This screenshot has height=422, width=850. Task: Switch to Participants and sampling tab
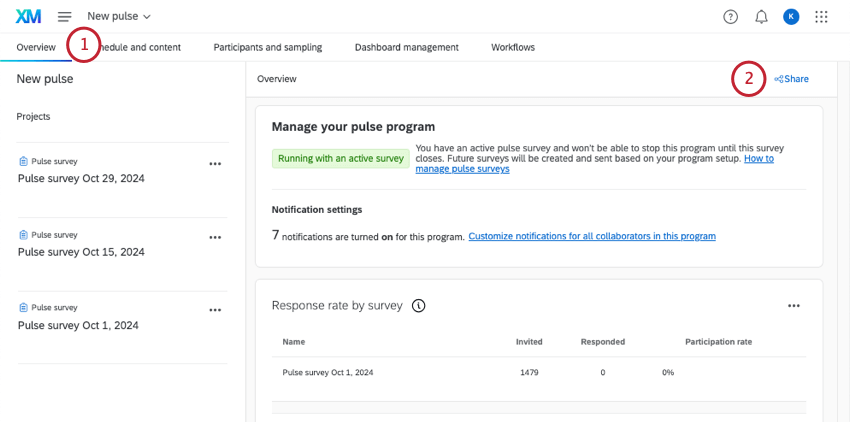tap(268, 47)
